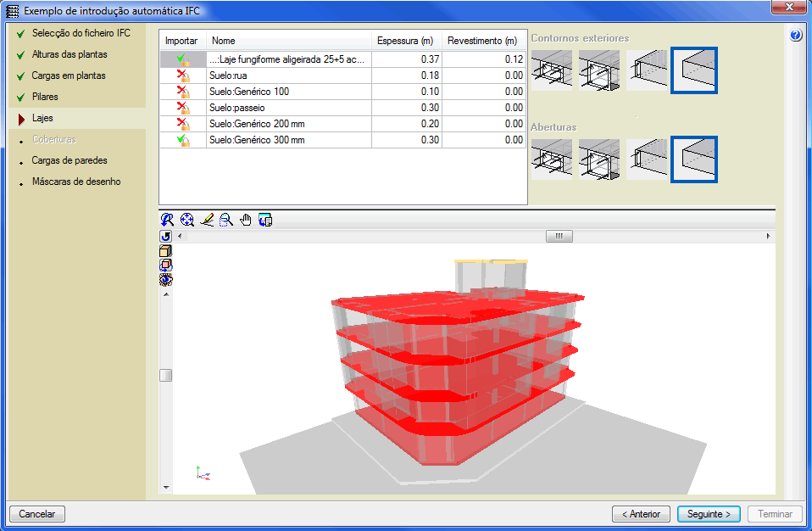Click right arrow of horizontal view slider
The image size is (812, 531).
pyautogui.click(x=768, y=236)
